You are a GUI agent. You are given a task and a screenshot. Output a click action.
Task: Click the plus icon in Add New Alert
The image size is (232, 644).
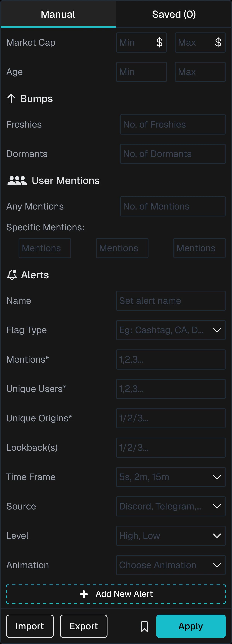84,594
